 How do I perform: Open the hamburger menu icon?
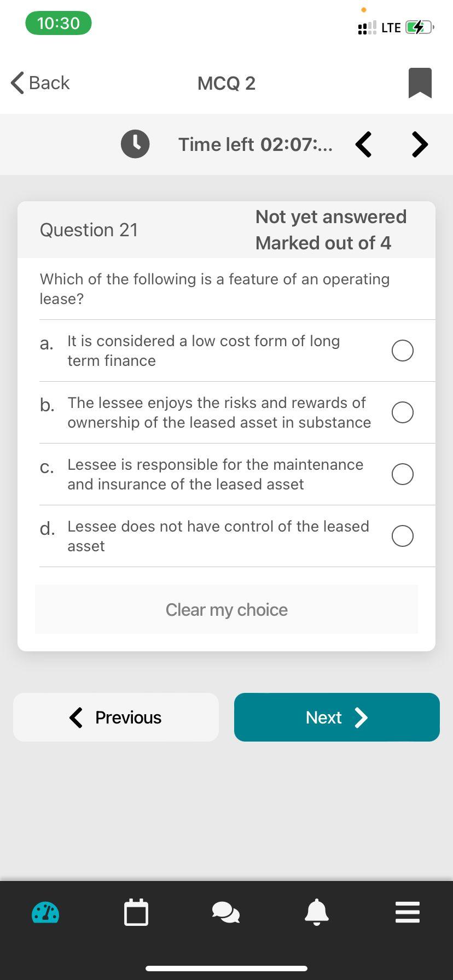point(407,913)
